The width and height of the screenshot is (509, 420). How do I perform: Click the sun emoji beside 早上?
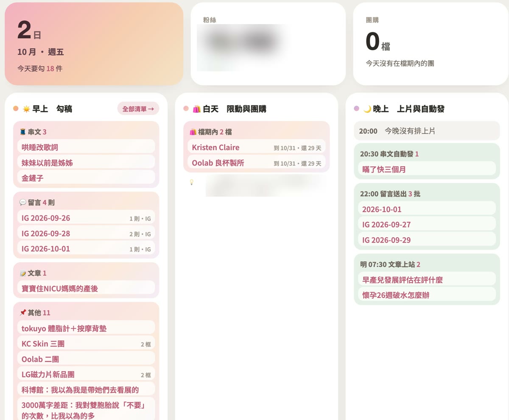coord(26,109)
